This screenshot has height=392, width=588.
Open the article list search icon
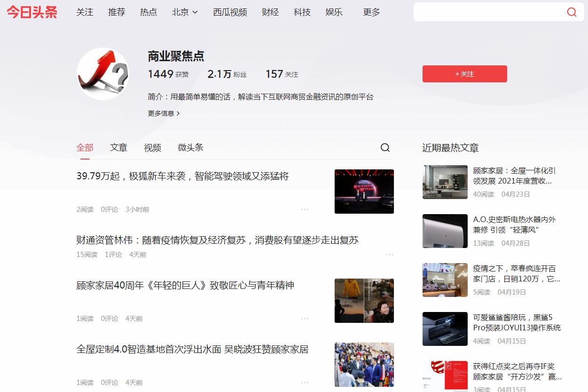[385, 148]
